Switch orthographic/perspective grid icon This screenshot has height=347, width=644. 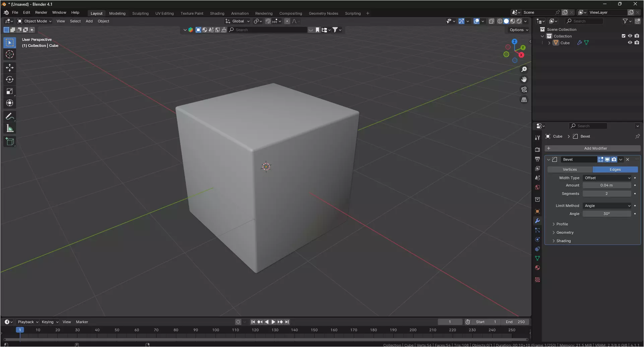pos(524,99)
